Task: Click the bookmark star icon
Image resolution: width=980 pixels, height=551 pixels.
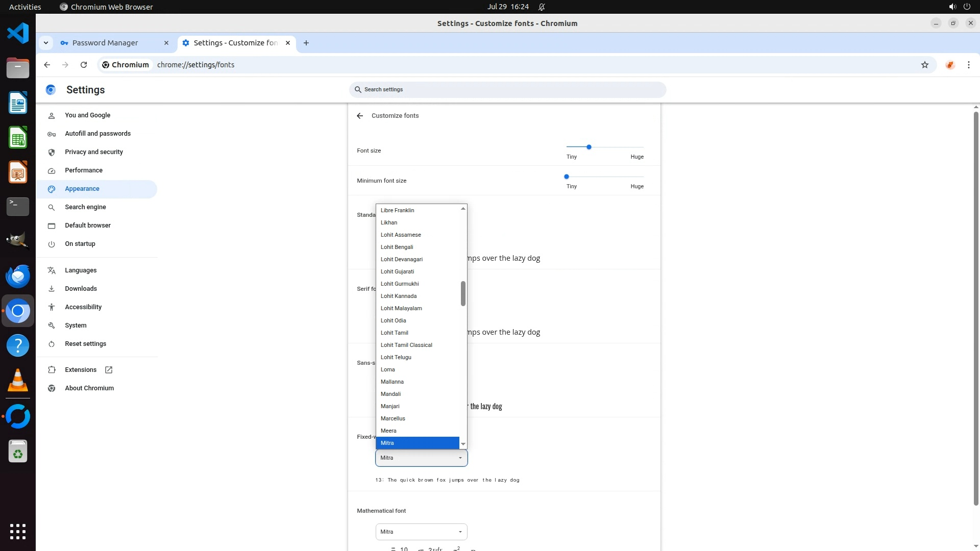Action: (924, 65)
